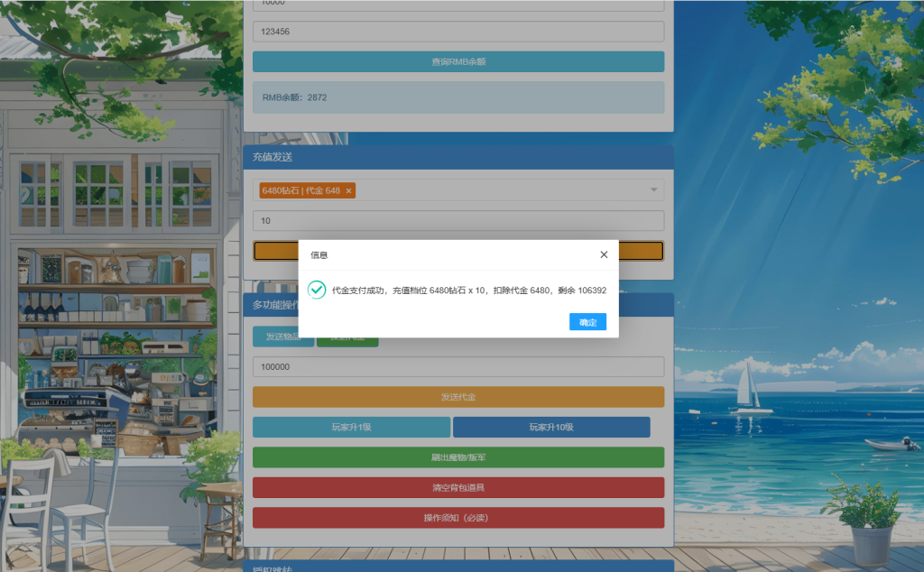Click the 发送代金 button
This screenshot has height=572, width=924.
click(x=458, y=397)
